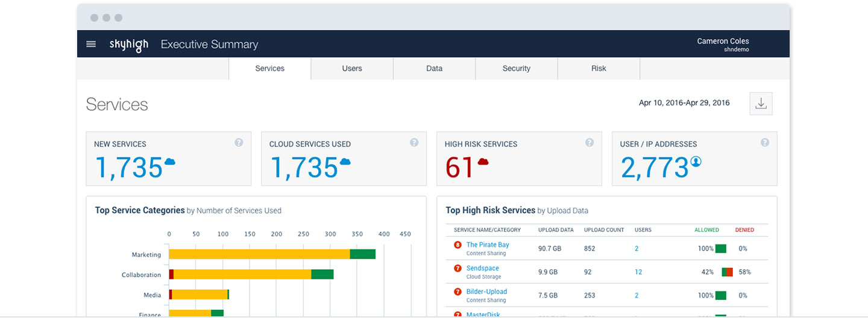Click the blue cloud icon in New Services
The height and width of the screenshot is (321, 868).
coord(170,161)
